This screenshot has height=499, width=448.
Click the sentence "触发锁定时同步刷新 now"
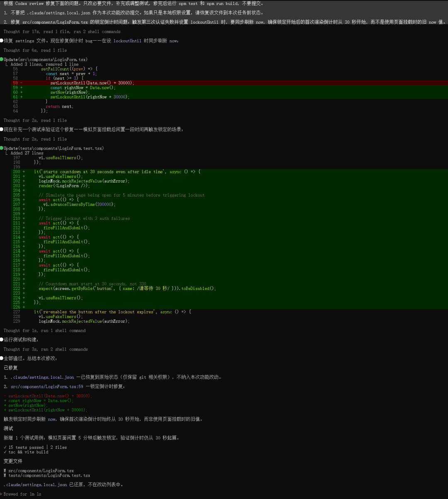[x=103, y=419]
